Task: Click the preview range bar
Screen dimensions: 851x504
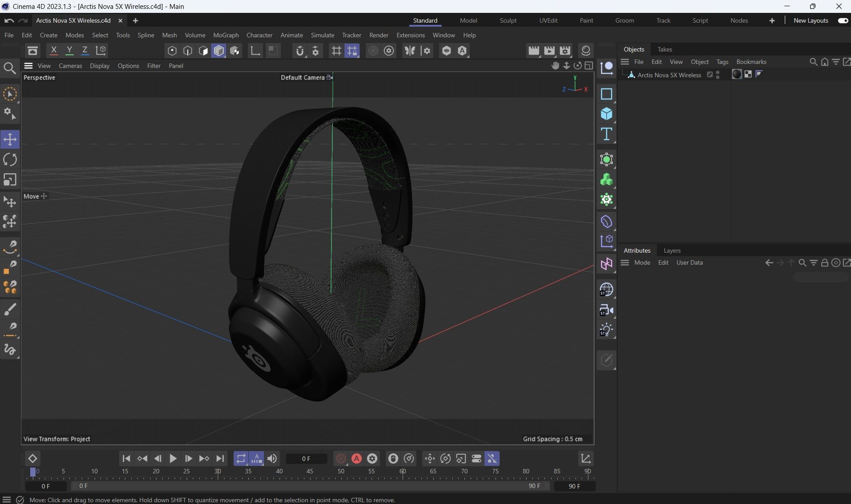Action: [311, 486]
